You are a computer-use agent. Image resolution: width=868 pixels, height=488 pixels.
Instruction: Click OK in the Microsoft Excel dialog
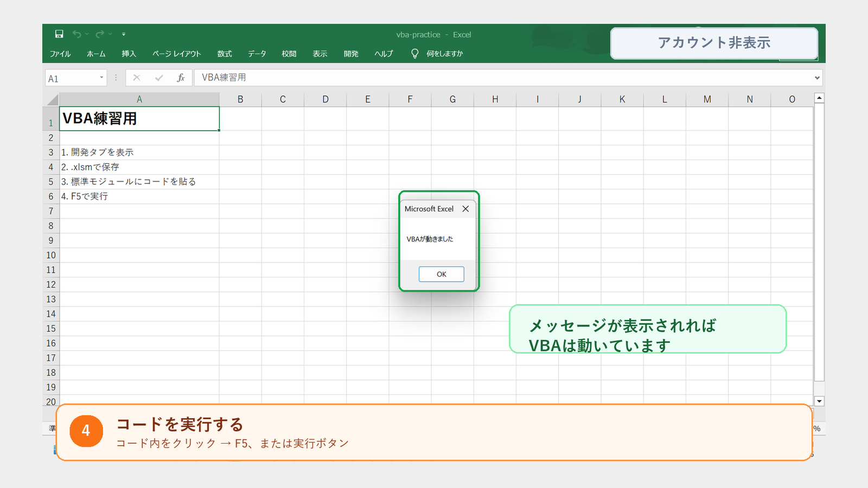point(442,274)
